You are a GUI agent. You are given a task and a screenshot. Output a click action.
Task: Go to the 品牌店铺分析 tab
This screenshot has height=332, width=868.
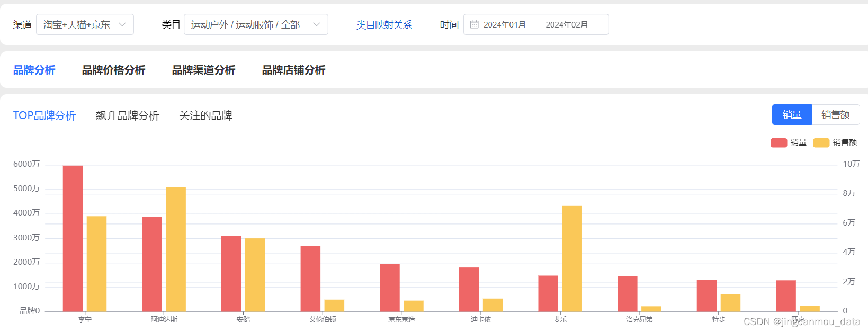[294, 70]
